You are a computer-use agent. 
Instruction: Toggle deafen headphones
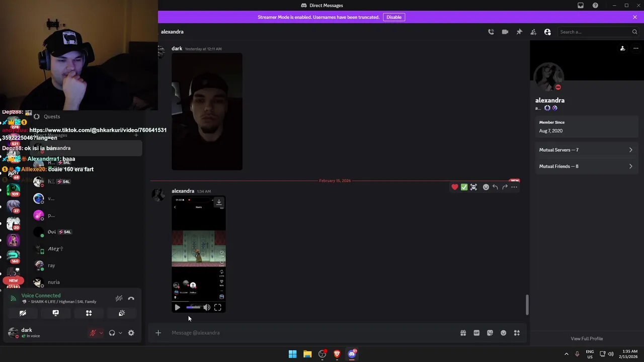click(x=112, y=333)
